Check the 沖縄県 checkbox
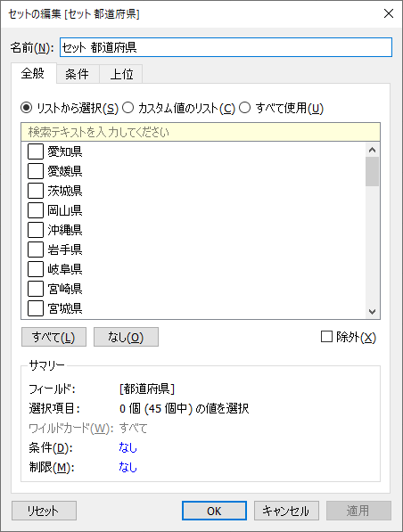This screenshot has width=403, height=532. point(36,230)
